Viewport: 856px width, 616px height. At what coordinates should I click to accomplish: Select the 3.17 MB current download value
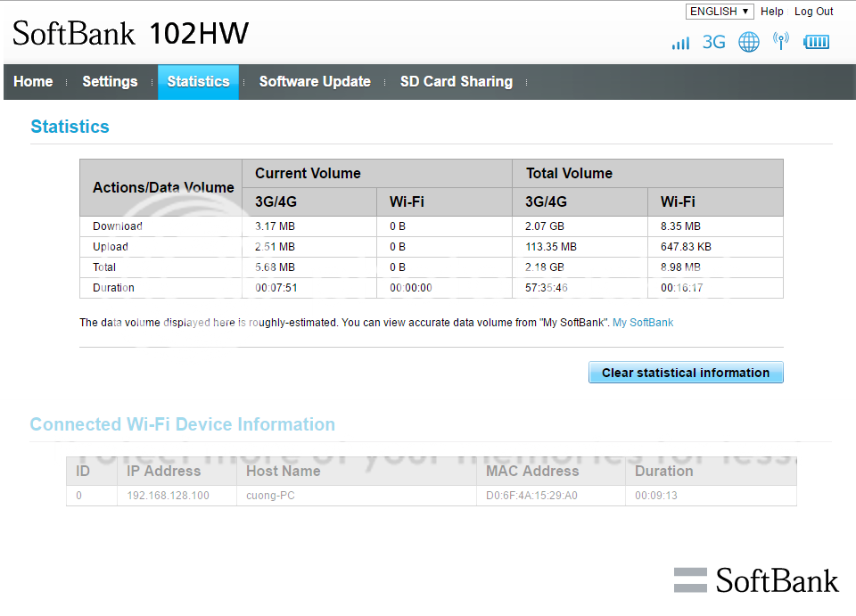click(x=276, y=226)
